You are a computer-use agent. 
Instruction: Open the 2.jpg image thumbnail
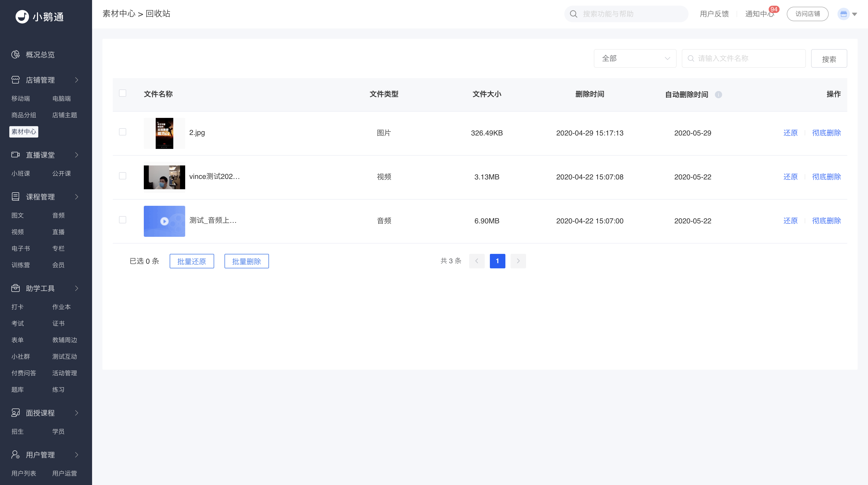coord(164,133)
